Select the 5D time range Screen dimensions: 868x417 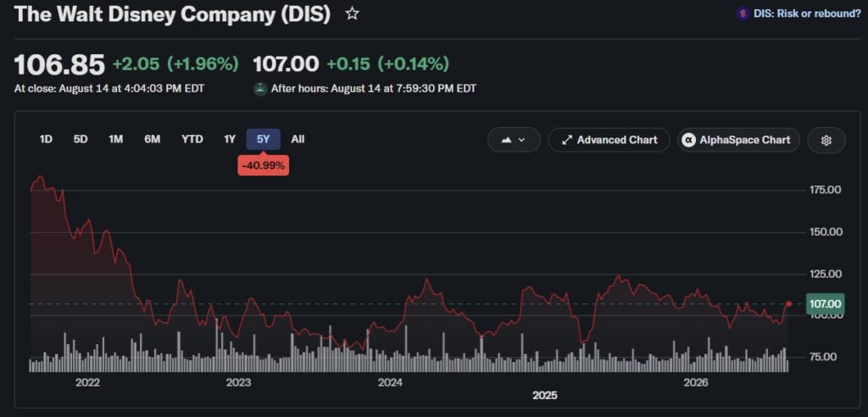point(81,139)
